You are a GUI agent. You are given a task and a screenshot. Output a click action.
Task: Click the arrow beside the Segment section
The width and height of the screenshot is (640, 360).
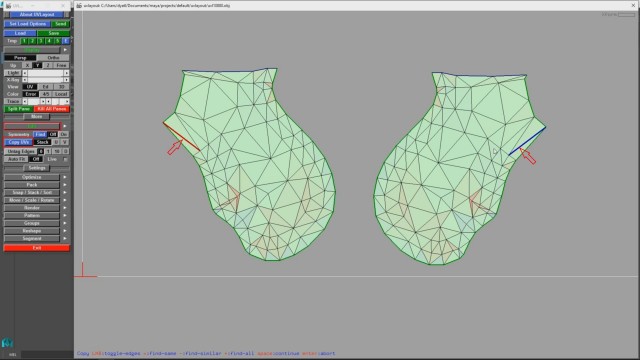tap(65, 238)
